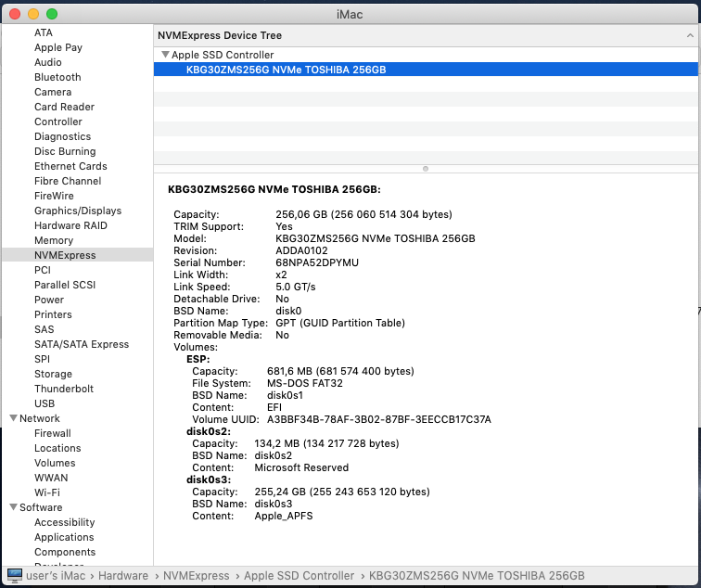The image size is (701, 588).
Task: Click the serial number 68NPA52DPYMU
Action: coord(317,262)
